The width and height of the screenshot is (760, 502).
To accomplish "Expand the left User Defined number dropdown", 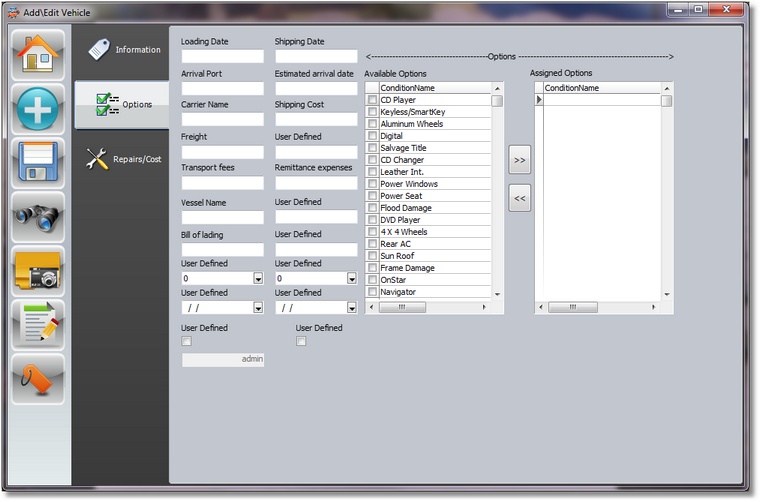I will [x=258, y=279].
